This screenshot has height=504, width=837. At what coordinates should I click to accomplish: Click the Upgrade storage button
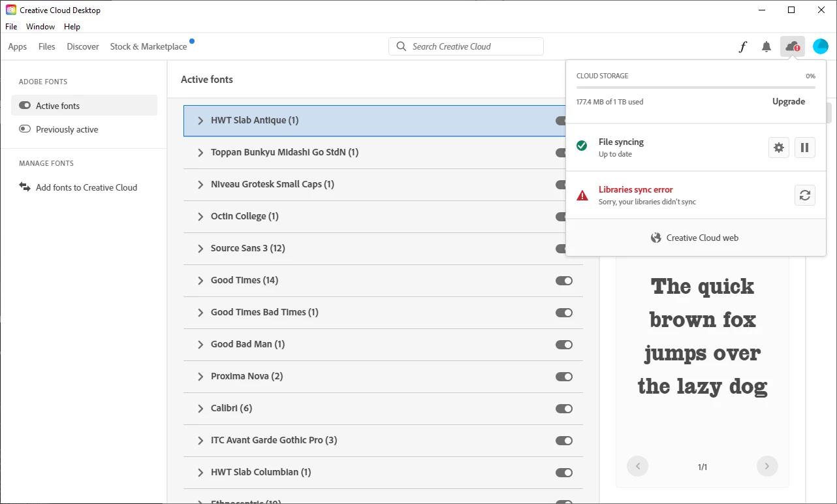(x=789, y=101)
